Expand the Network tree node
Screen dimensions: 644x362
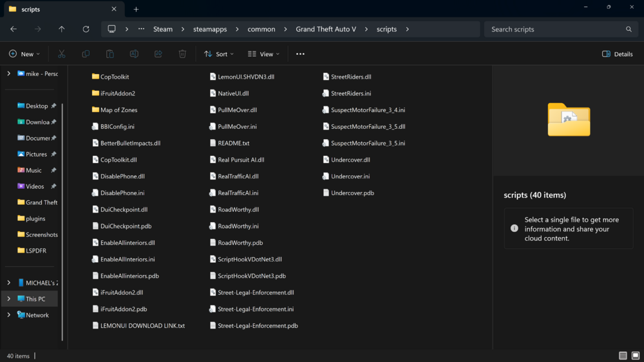[x=8, y=315]
